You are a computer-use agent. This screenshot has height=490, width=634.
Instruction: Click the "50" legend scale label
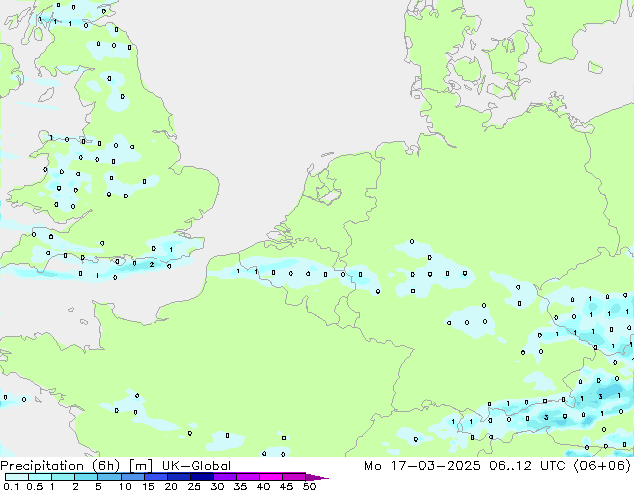tap(309, 486)
